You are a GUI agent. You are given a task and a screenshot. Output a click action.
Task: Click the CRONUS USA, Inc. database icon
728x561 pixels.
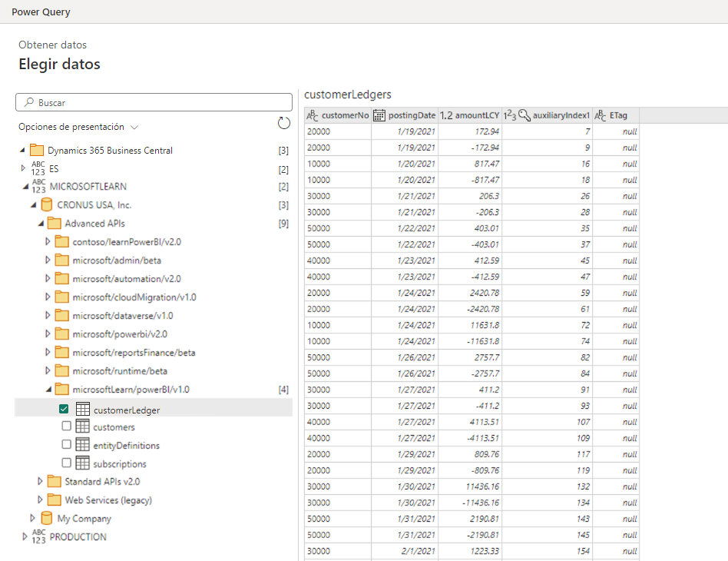pos(47,204)
